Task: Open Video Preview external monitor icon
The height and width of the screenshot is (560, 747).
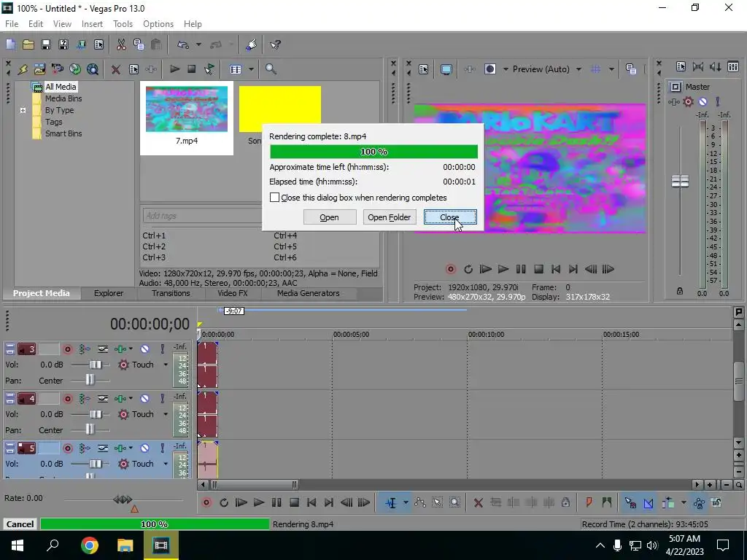Action: click(446, 69)
